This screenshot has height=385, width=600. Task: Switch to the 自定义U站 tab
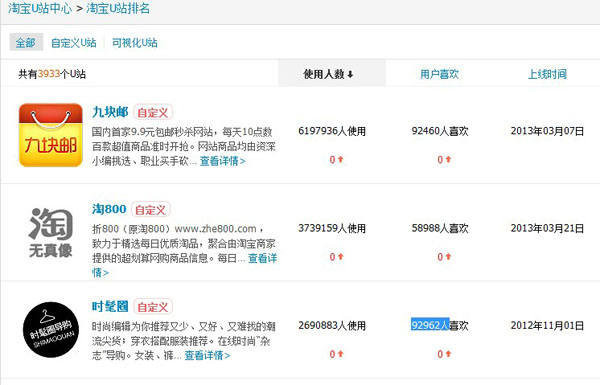(74, 42)
